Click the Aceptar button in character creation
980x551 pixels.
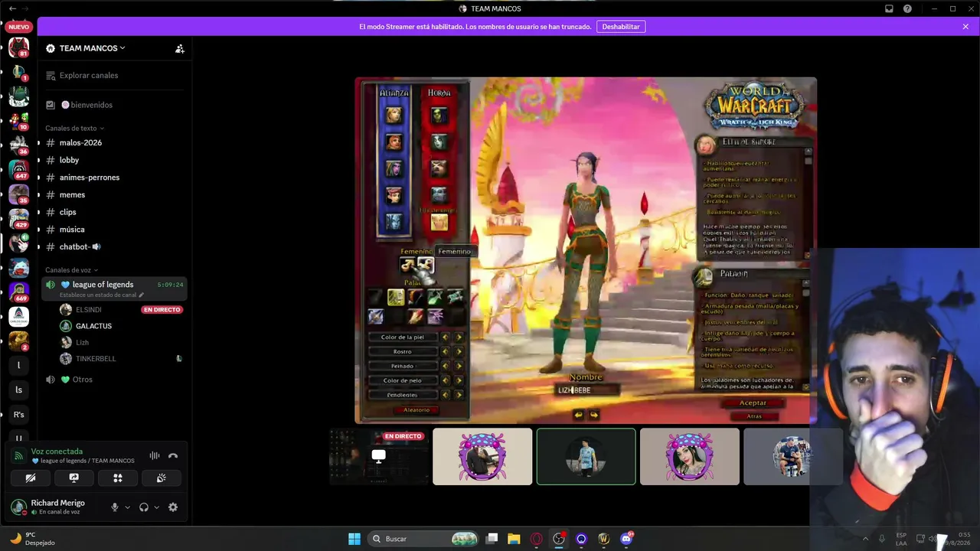pos(753,403)
